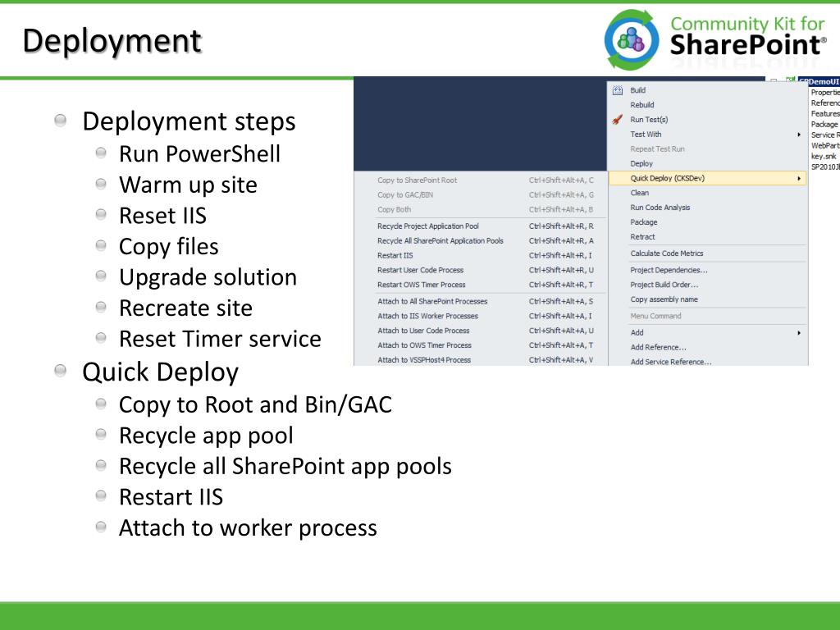Click 'Attach to worker process' bullet
The image size is (840, 630).
248,528
